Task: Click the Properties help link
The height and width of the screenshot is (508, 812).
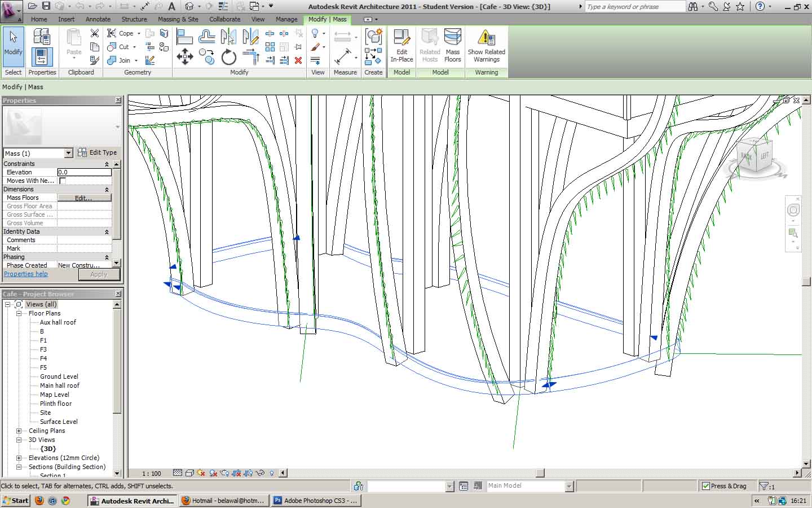Action: tap(26, 274)
